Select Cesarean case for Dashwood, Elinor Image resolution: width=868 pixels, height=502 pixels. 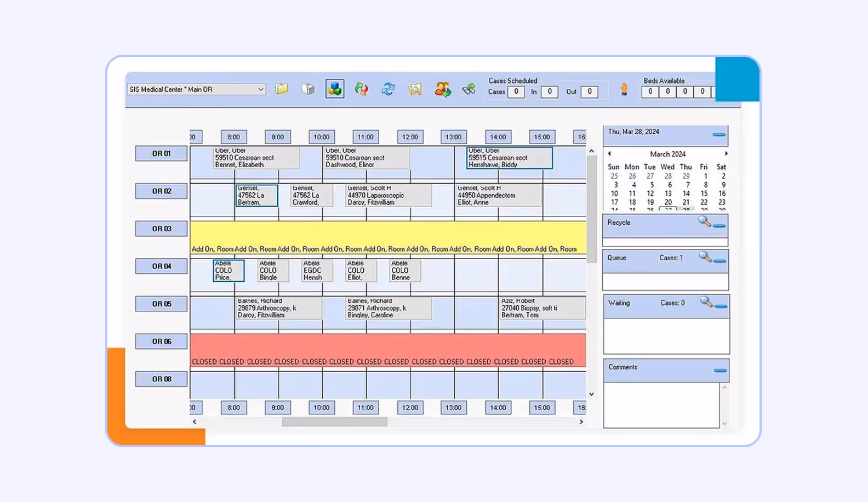367,158
